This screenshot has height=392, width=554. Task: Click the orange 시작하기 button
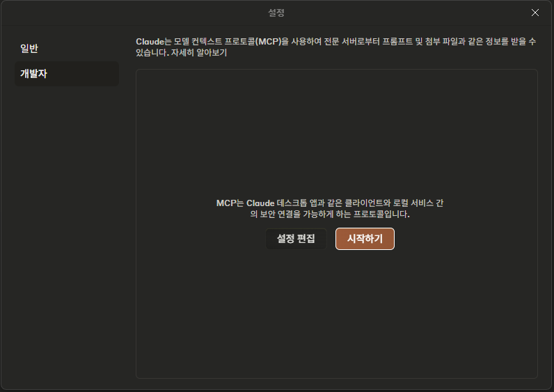pos(365,239)
